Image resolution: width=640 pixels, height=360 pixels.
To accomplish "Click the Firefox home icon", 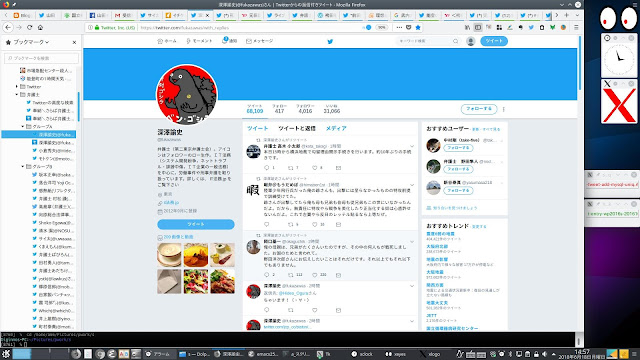I will click(40, 27).
